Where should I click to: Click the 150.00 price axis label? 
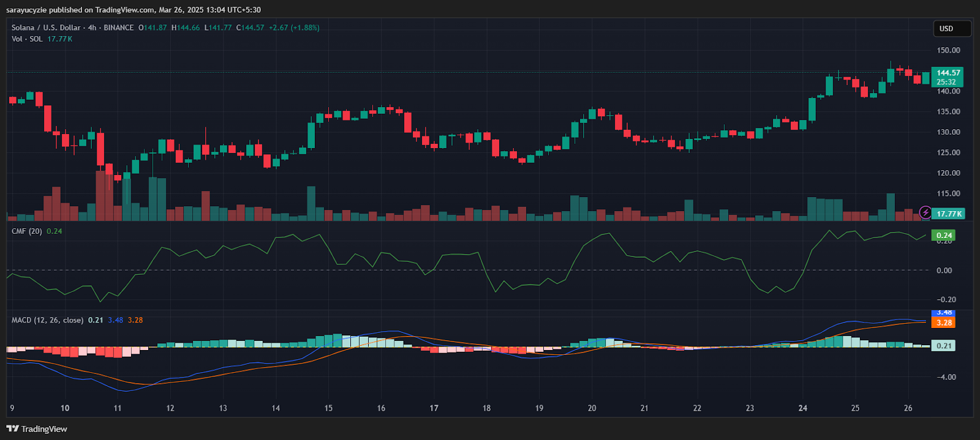[948, 51]
